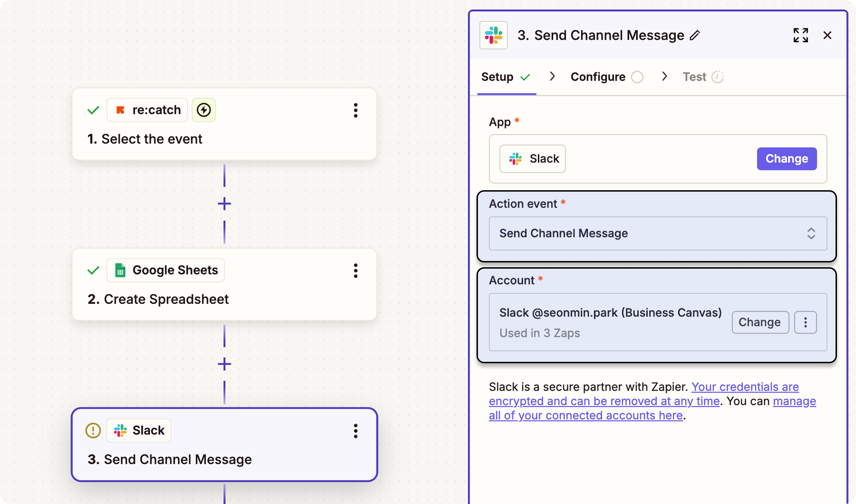Open account options three-dot menu

(x=805, y=322)
